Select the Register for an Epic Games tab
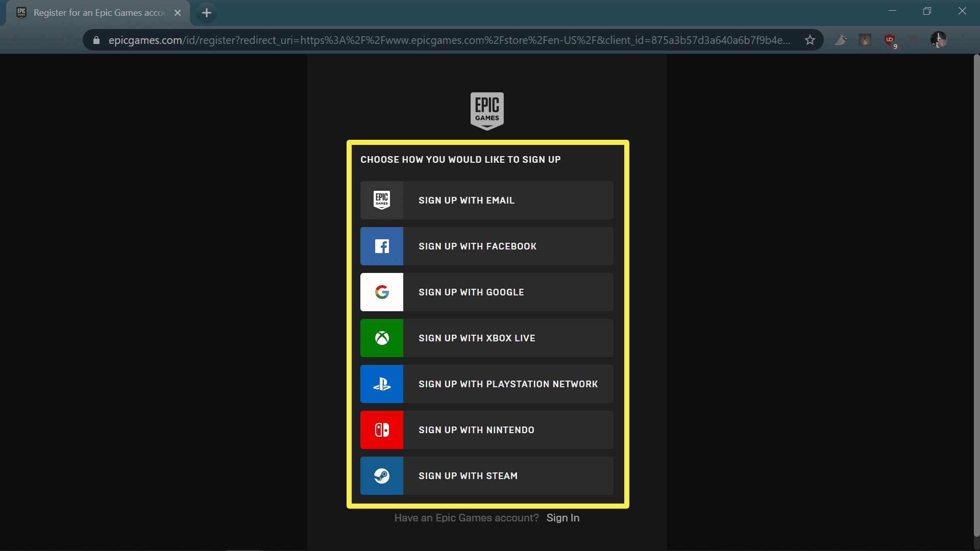Image resolution: width=980 pixels, height=551 pixels. [98, 13]
